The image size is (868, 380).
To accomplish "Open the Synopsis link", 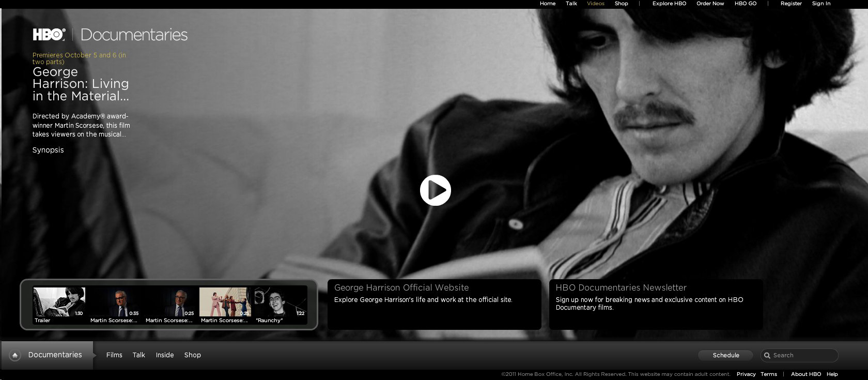I will tap(48, 150).
